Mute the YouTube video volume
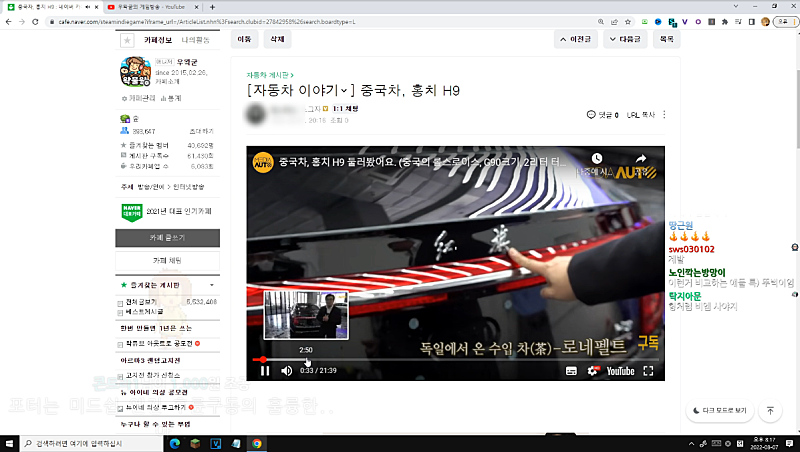 [287, 371]
